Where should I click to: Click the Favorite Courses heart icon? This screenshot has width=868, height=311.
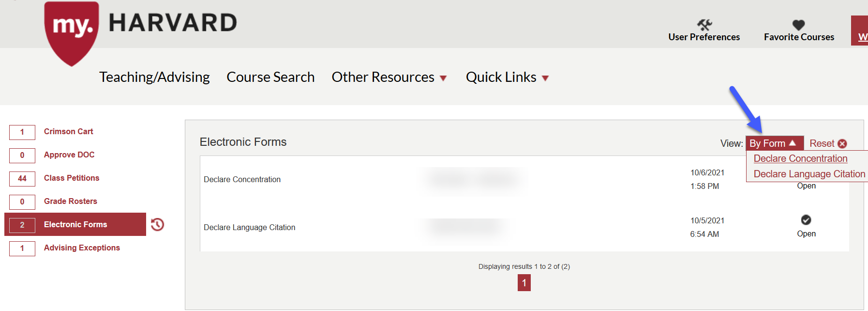coord(798,25)
